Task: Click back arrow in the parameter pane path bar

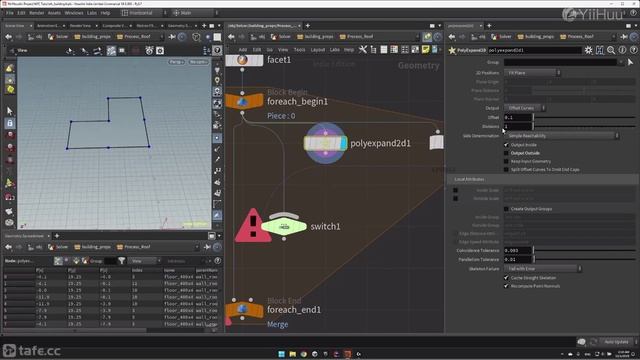Action: tap(452, 37)
